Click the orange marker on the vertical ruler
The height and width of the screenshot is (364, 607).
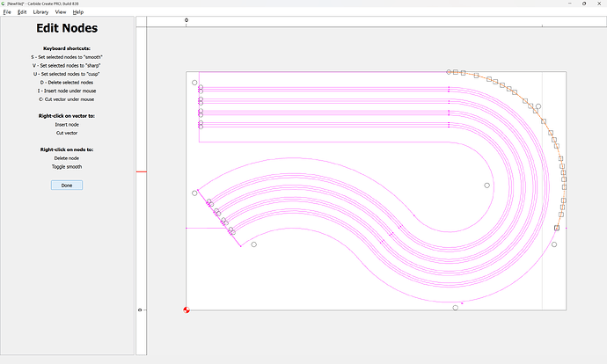point(140,171)
